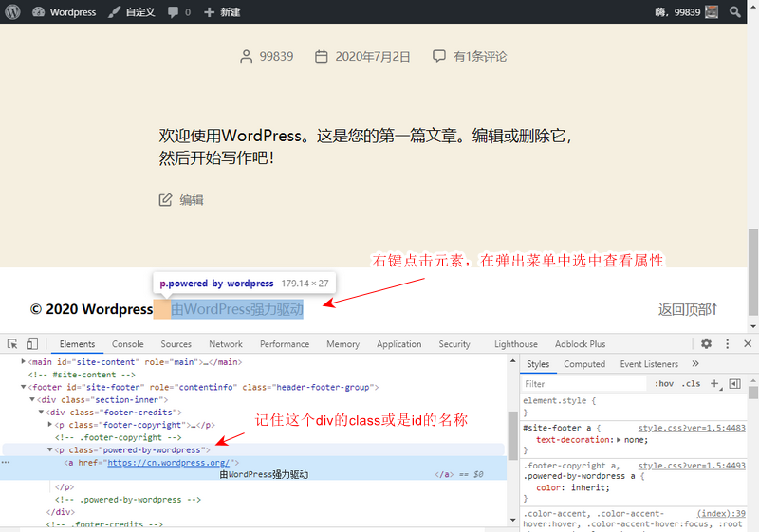Switch to the Computed pane tab
759x532 pixels.
click(x=584, y=364)
